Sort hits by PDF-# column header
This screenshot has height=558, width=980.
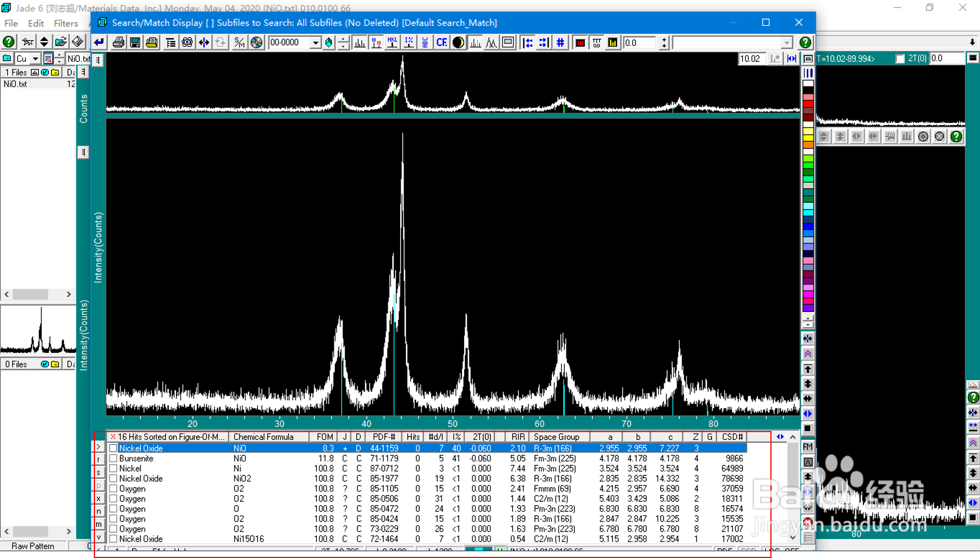[x=384, y=437]
